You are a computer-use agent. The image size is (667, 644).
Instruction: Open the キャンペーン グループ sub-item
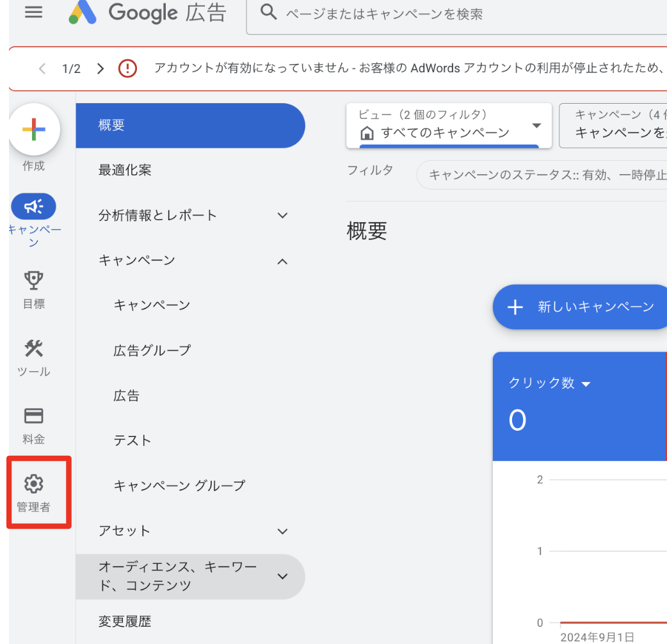pos(179,486)
